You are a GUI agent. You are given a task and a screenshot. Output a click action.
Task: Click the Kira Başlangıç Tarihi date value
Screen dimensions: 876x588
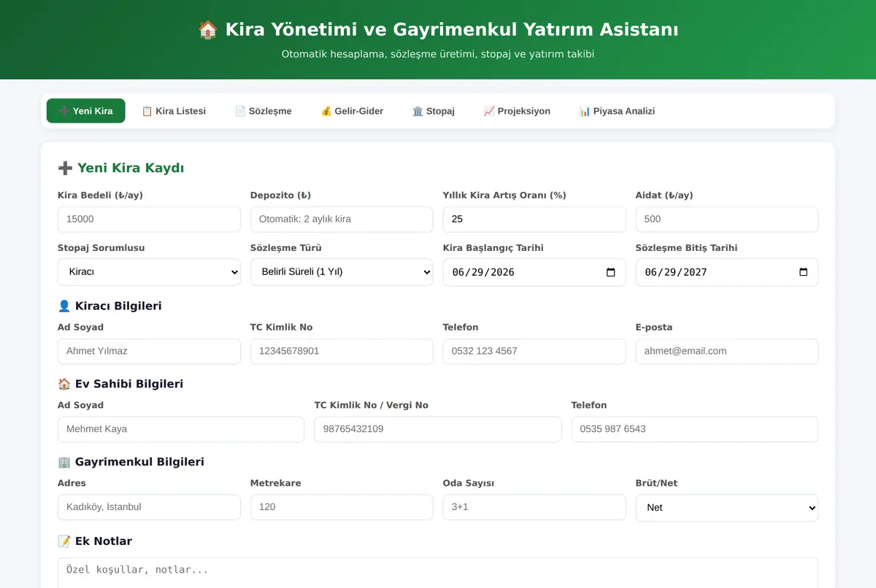pos(483,272)
